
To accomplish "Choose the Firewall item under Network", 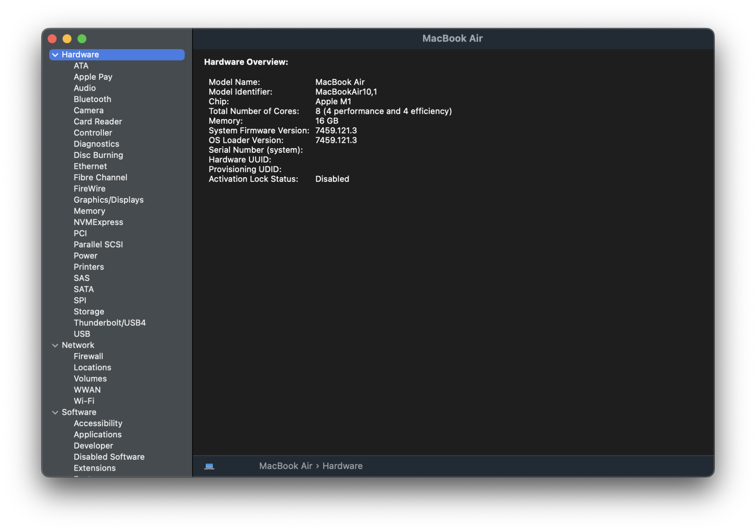I will coord(88,356).
